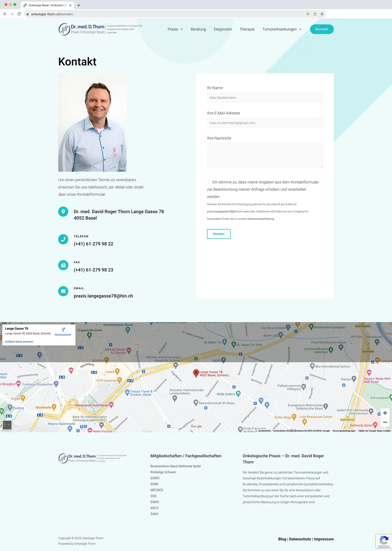
Task: Open the Datenschutzerklärung link
Action: [x=261, y=219]
